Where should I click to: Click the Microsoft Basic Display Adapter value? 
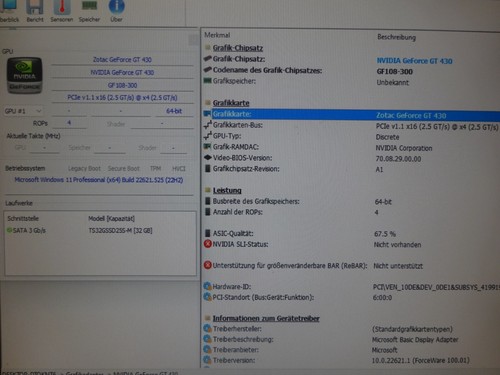click(x=415, y=340)
